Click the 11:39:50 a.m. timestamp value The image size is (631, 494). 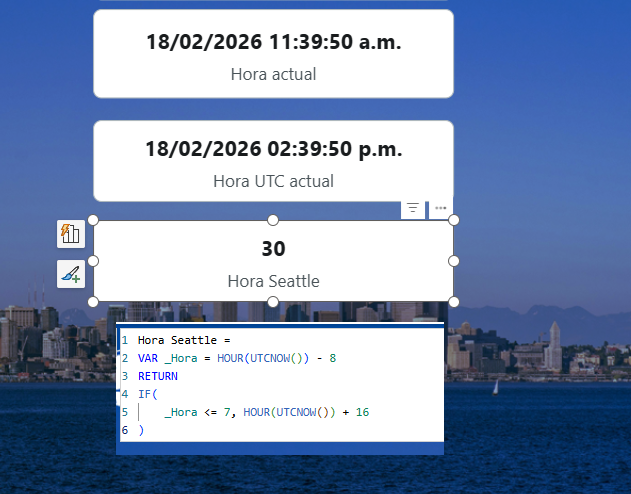click(273, 41)
